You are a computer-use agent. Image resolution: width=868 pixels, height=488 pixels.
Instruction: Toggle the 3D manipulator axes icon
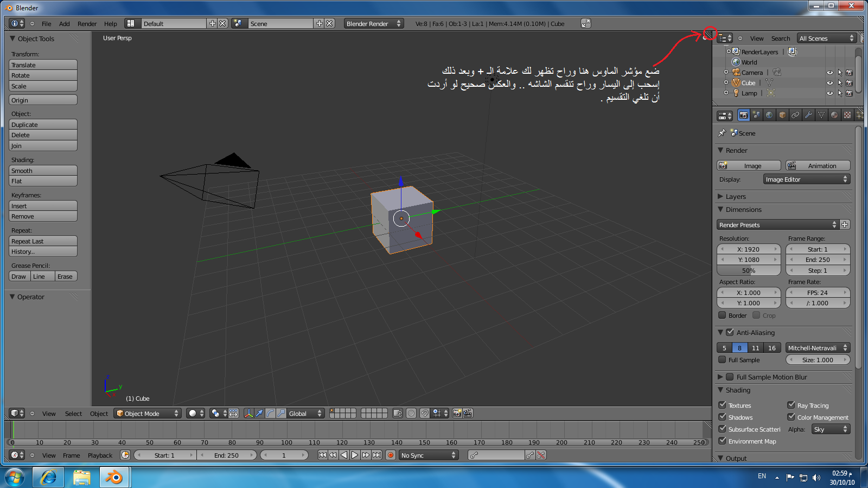pyautogui.click(x=248, y=413)
